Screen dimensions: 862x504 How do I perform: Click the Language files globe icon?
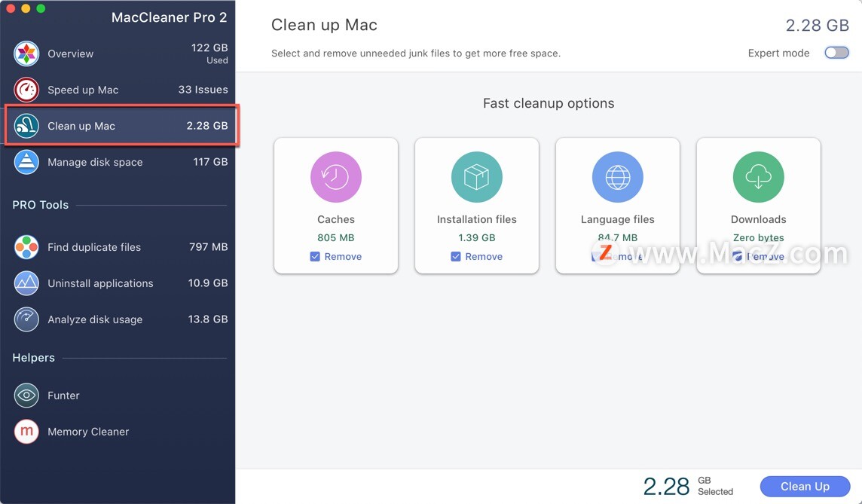[x=617, y=177]
